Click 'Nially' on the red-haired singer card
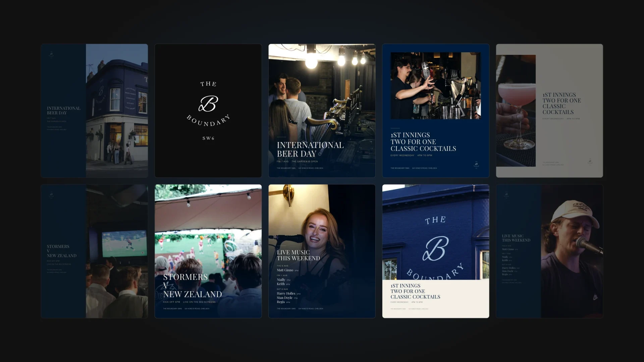 [x=281, y=280]
